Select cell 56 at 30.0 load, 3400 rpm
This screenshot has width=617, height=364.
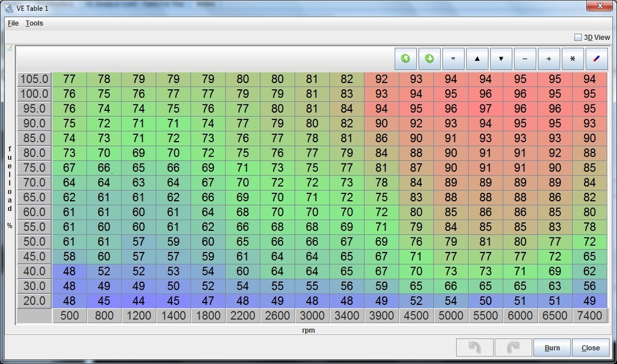pos(346,286)
